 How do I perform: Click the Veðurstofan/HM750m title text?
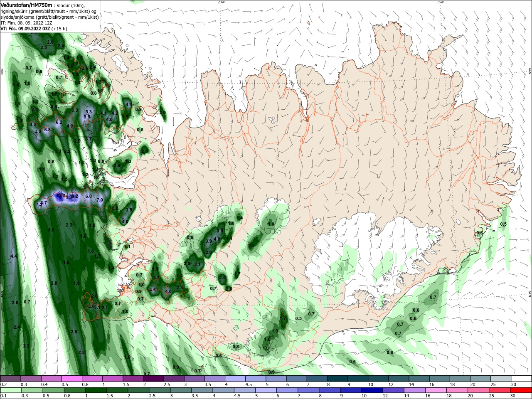(26, 5)
